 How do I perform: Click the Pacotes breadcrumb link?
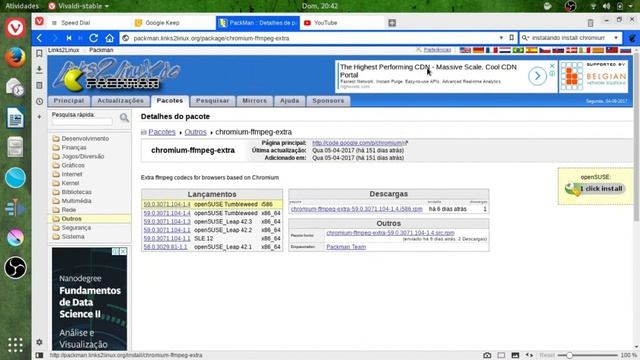click(x=162, y=132)
